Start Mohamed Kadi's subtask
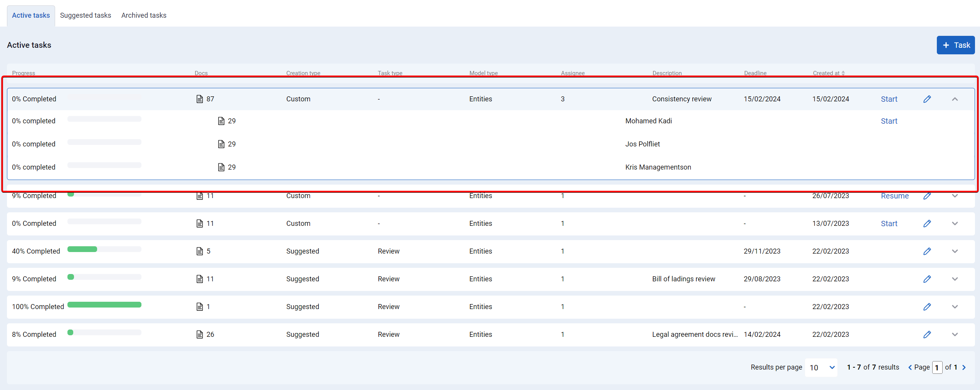This screenshot has height=390, width=980. (889, 121)
